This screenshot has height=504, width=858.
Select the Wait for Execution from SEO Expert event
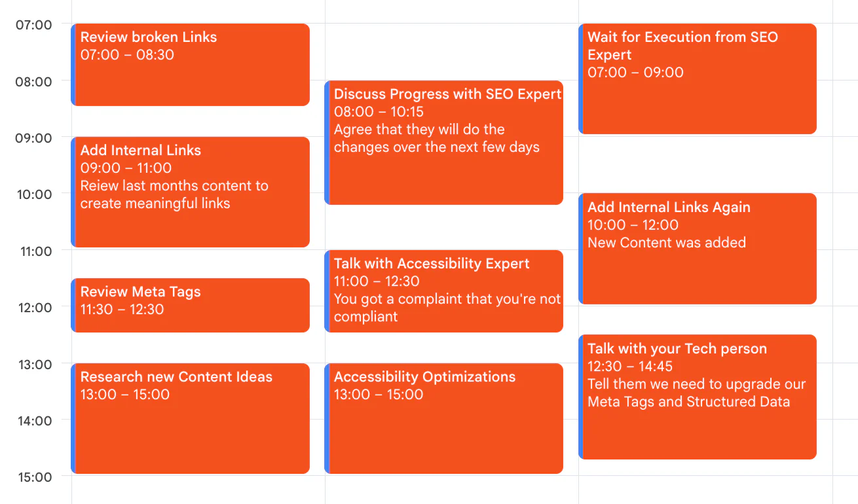(x=696, y=79)
